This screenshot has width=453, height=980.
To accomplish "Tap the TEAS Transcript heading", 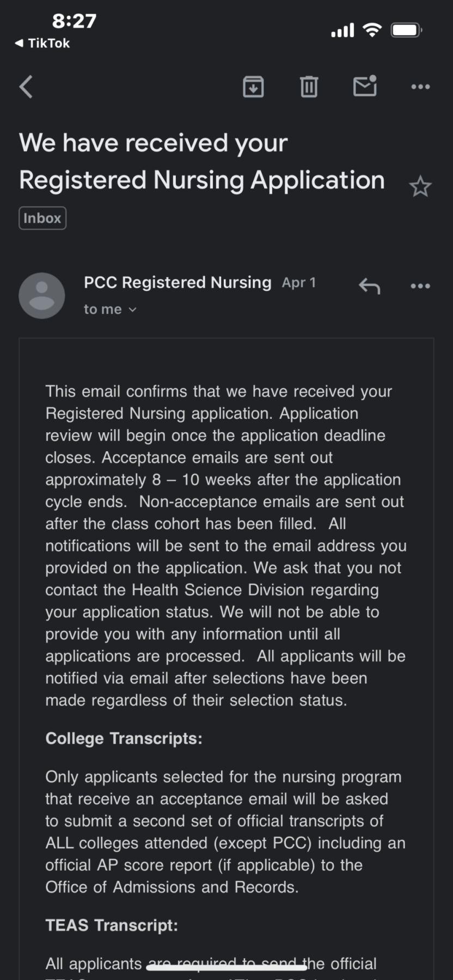I will (112, 925).
